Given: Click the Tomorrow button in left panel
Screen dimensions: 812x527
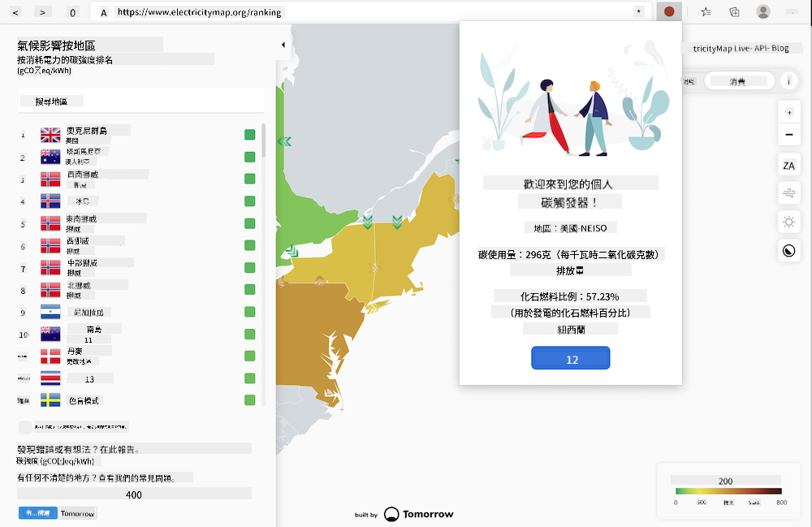Looking at the screenshot, I should 78,513.
